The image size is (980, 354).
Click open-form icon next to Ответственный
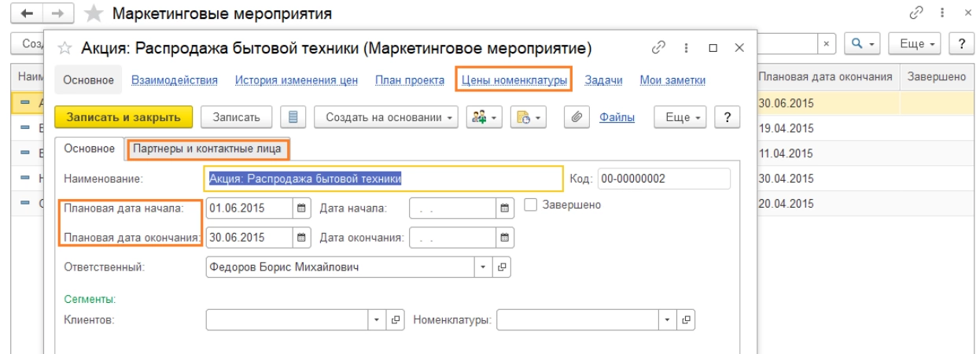502,267
